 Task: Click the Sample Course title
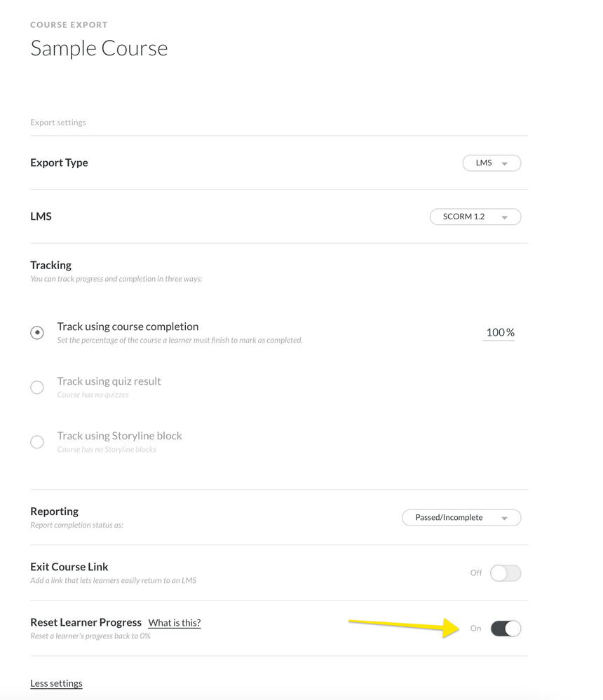(99, 48)
